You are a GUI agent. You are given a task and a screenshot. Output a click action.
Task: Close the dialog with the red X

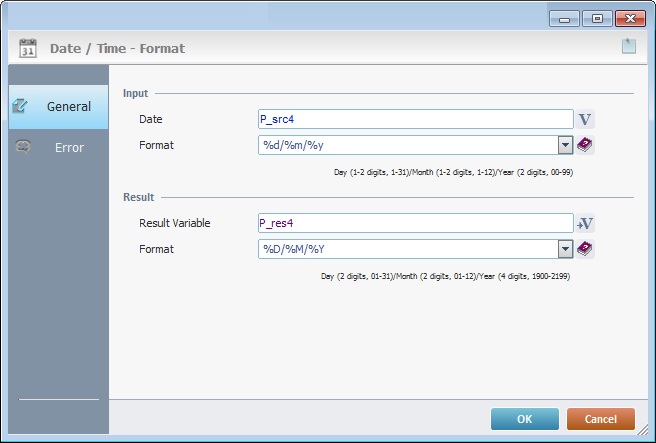629,18
